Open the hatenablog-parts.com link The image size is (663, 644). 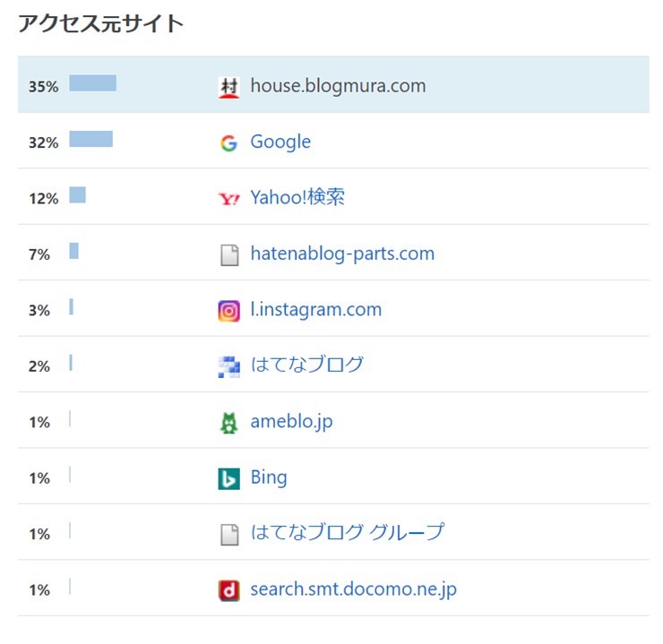tap(342, 253)
